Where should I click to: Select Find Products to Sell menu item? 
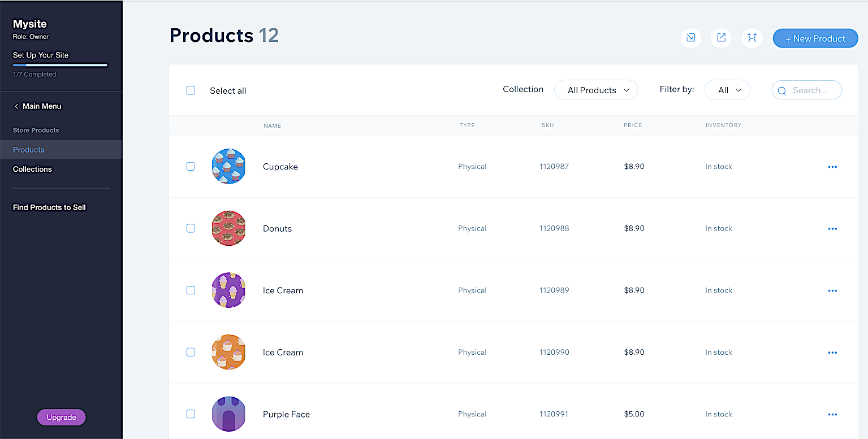(49, 207)
